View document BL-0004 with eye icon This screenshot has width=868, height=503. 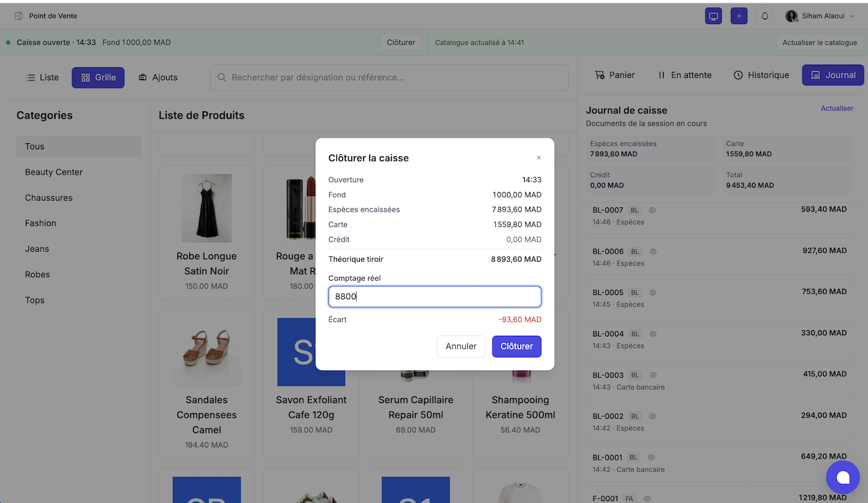(653, 334)
